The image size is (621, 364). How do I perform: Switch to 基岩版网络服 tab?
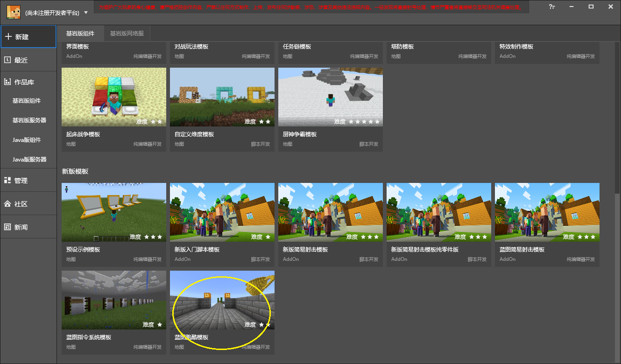pos(127,34)
